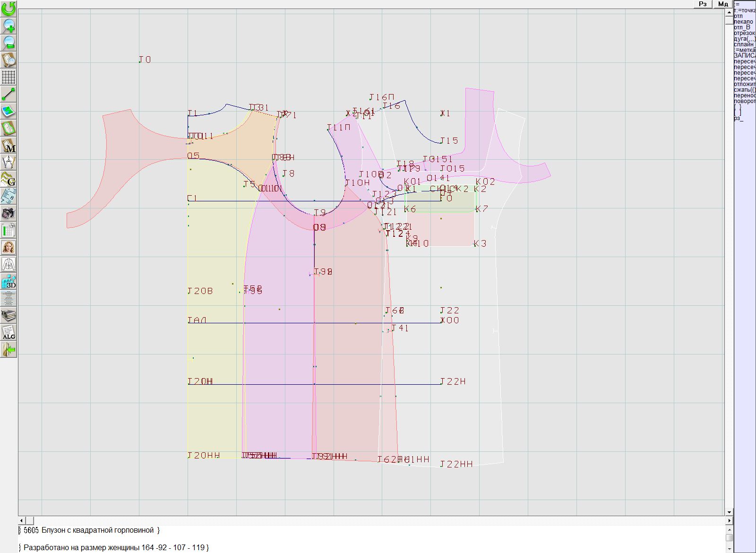Click the Мд button
756x553 pixels.
[x=722, y=4]
